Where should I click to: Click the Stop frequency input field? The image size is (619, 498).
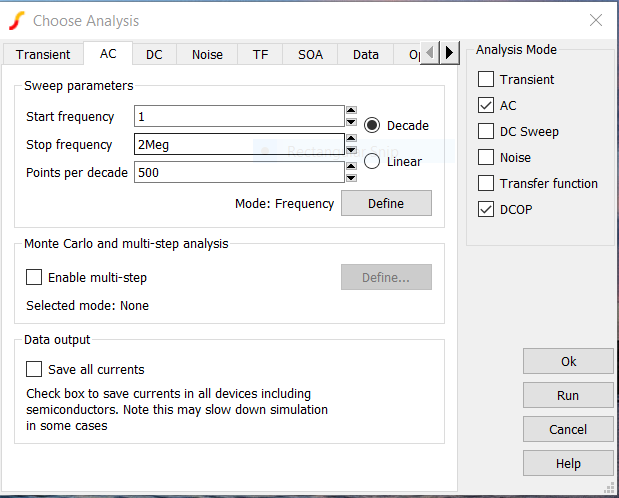coord(238,145)
